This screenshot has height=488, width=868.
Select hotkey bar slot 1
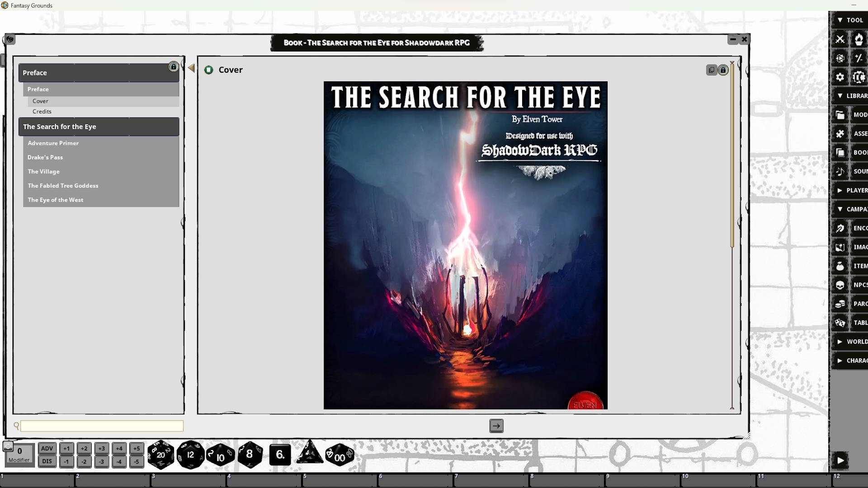38,480
